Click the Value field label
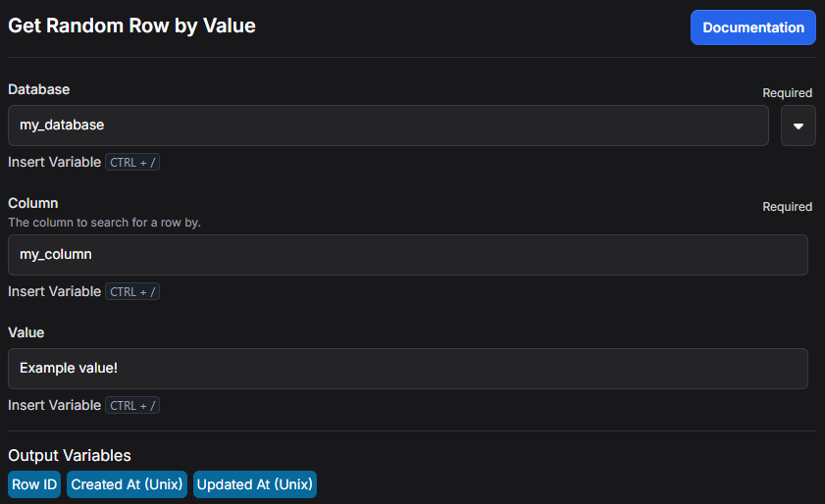 (x=26, y=332)
